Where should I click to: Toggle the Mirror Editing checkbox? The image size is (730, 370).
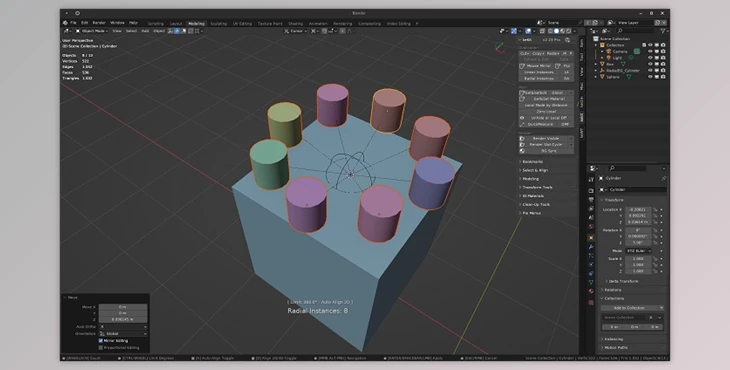click(x=101, y=341)
